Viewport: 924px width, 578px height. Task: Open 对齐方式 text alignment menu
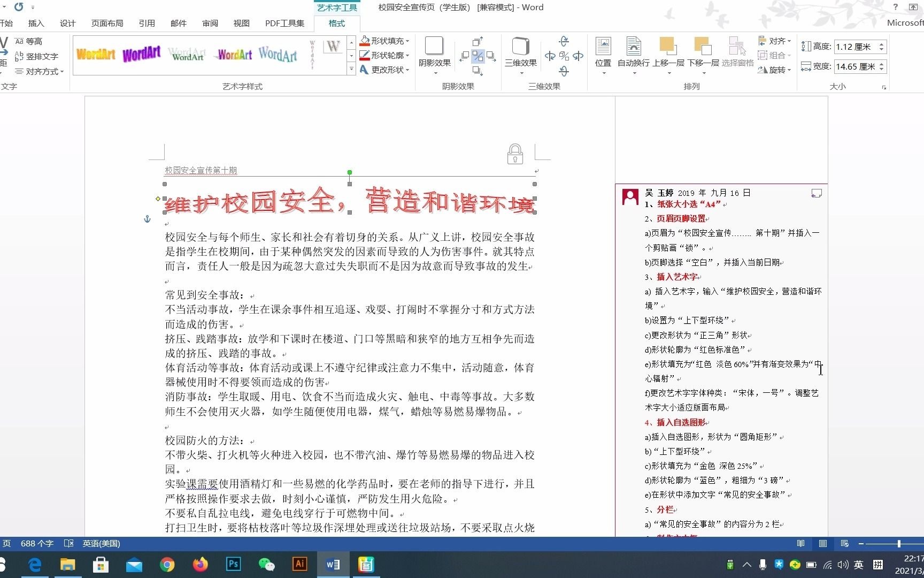tap(39, 71)
